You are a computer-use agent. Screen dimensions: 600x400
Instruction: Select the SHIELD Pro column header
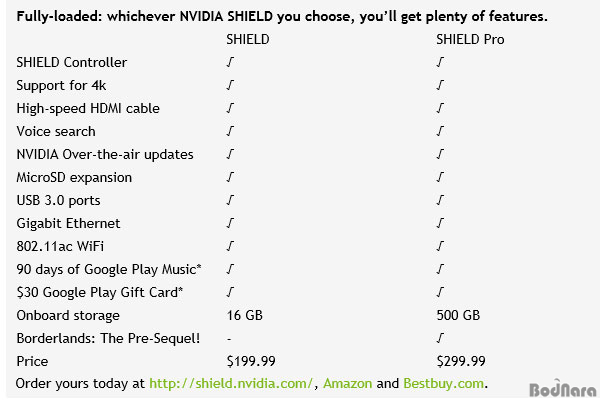click(470, 39)
